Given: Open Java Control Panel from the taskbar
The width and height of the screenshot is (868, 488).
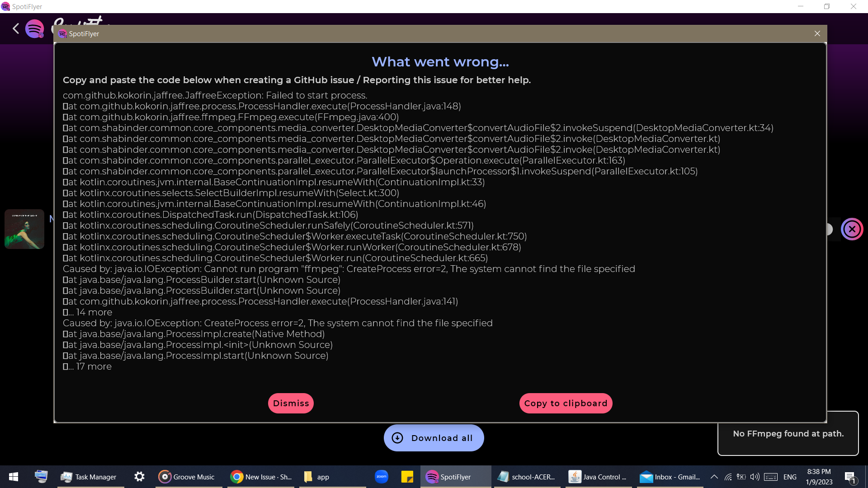Looking at the screenshot, I should (x=598, y=477).
